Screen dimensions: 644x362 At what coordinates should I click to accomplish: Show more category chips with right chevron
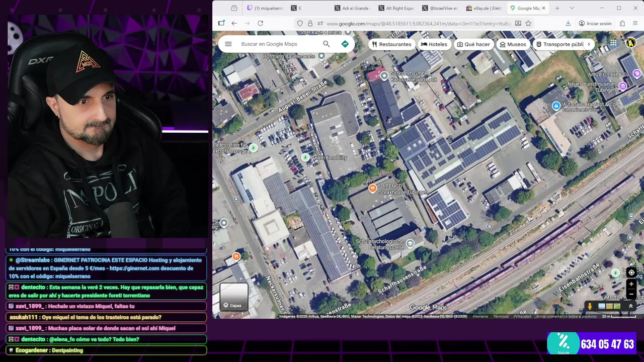coord(589,44)
